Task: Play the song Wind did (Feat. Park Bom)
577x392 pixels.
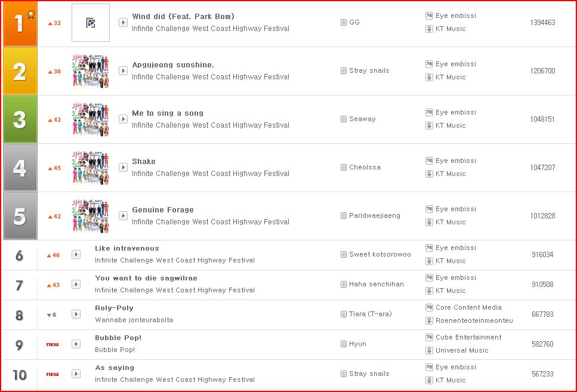Action: (x=123, y=23)
